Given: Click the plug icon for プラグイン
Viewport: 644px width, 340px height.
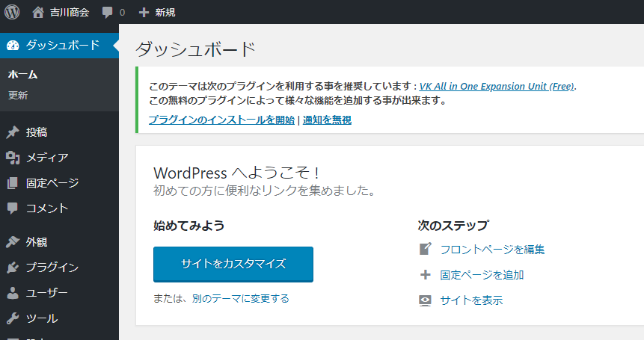Looking at the screenshot, I should point(13,268).
